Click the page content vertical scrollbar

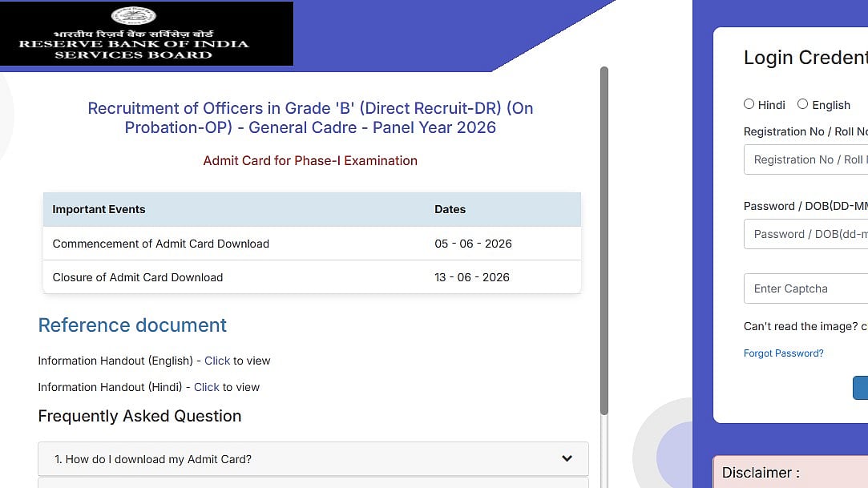pyautogui.click(x=604, y=240)
